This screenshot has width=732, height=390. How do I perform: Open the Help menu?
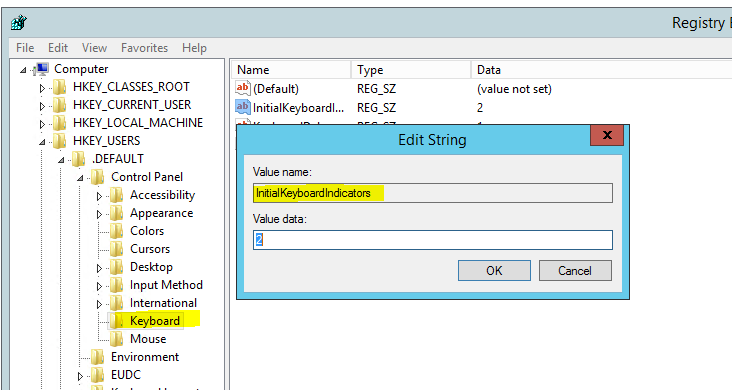tap(194, 48)
